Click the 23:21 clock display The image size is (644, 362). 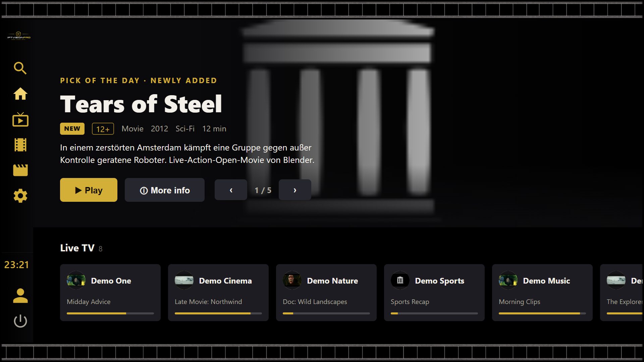coord(16,265)
